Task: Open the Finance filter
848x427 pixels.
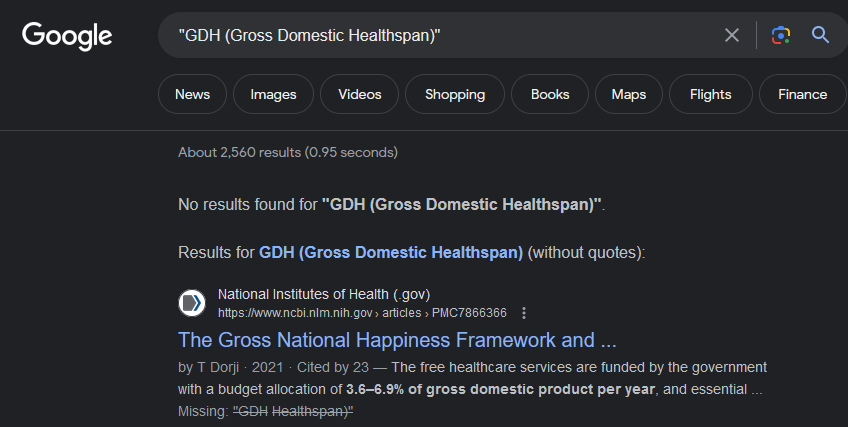Action: (x=803, y=94)
